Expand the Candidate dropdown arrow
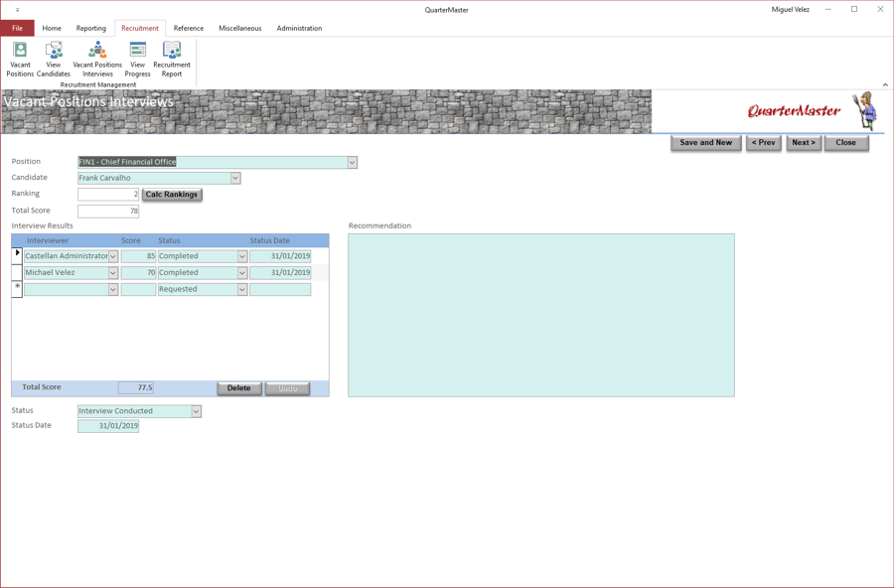 [x=235, y=179]
